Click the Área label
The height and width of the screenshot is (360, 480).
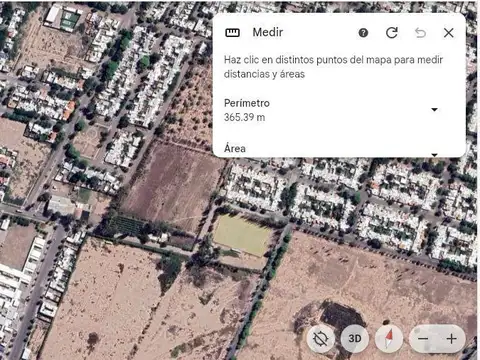(x=235, y=148)
